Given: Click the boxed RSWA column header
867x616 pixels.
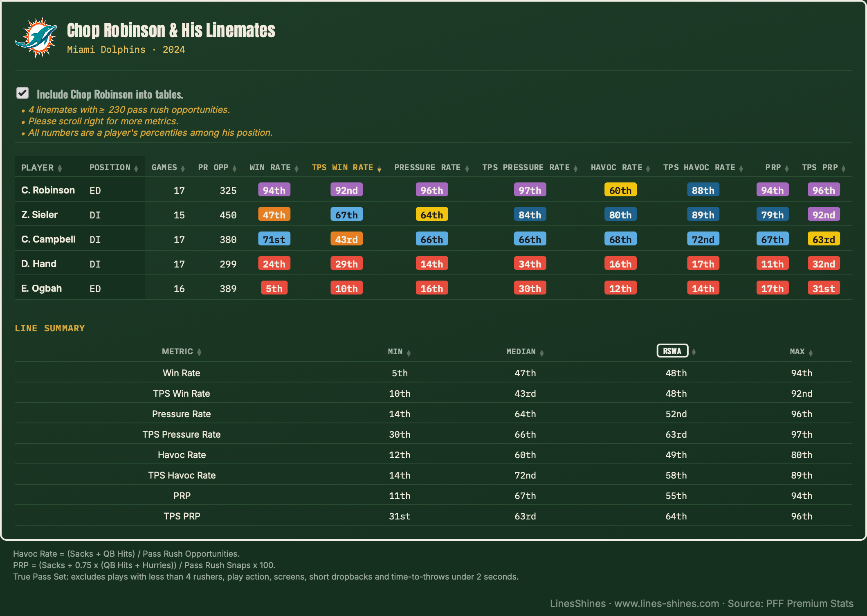Looking at the screenshot, I should coord(672,351).
